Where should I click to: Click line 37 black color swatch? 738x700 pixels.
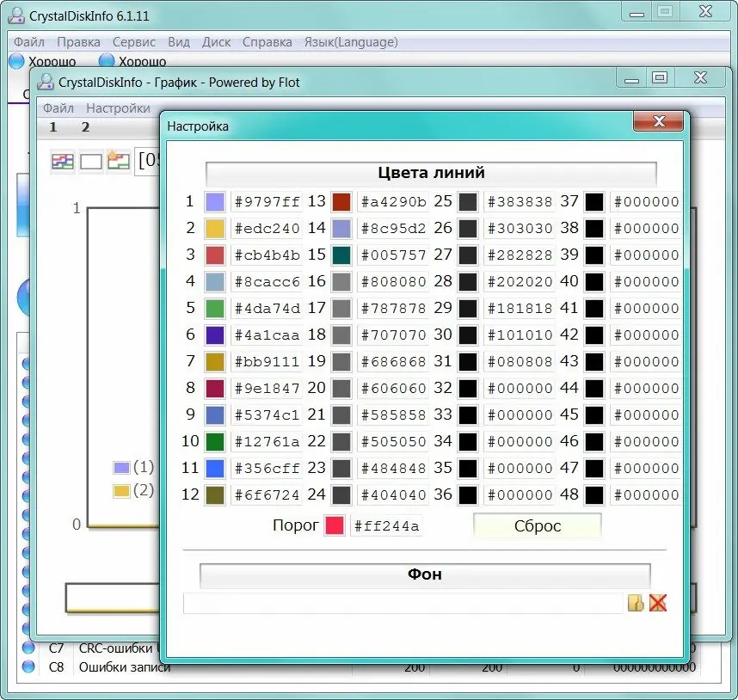click(x=594, y=202)
